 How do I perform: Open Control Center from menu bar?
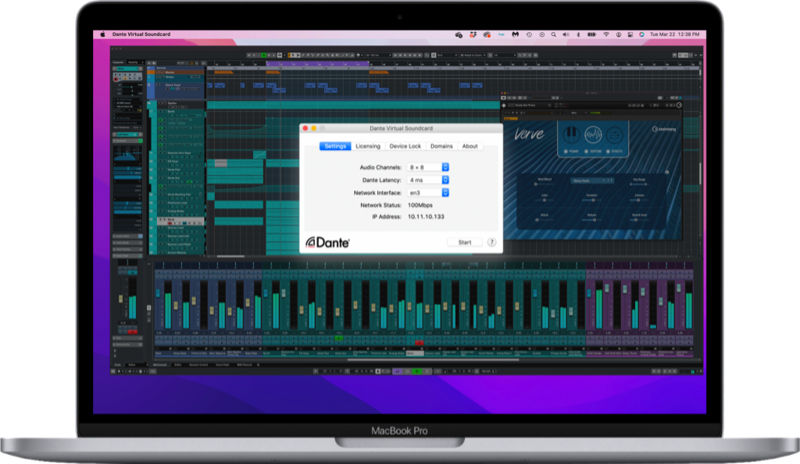click(x=630, y=35)
